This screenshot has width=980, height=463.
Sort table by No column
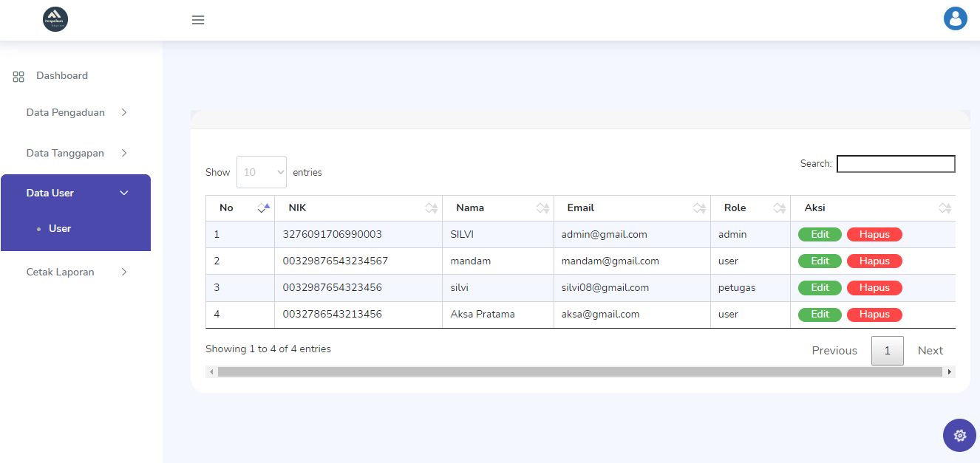(x=263, y=208)
